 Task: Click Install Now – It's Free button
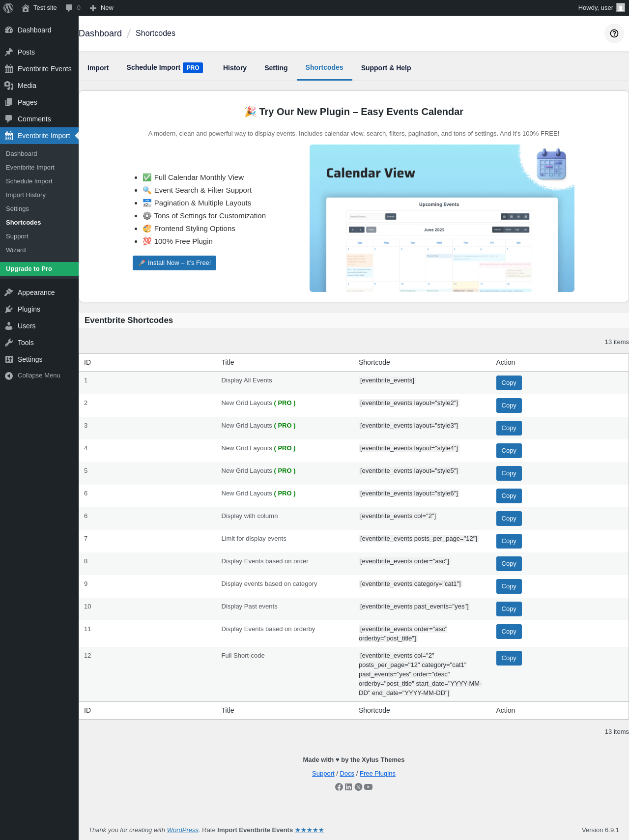(x=174, y=263)
